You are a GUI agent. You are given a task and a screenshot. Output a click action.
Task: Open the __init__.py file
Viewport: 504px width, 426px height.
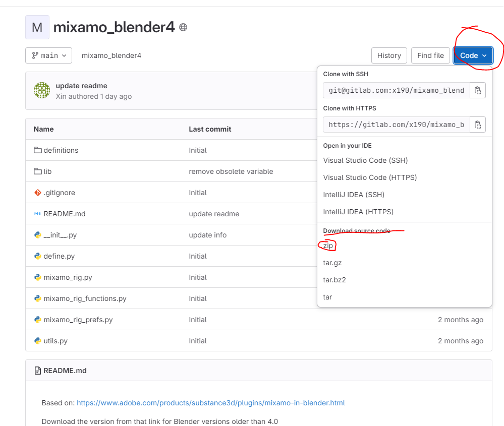60,235
